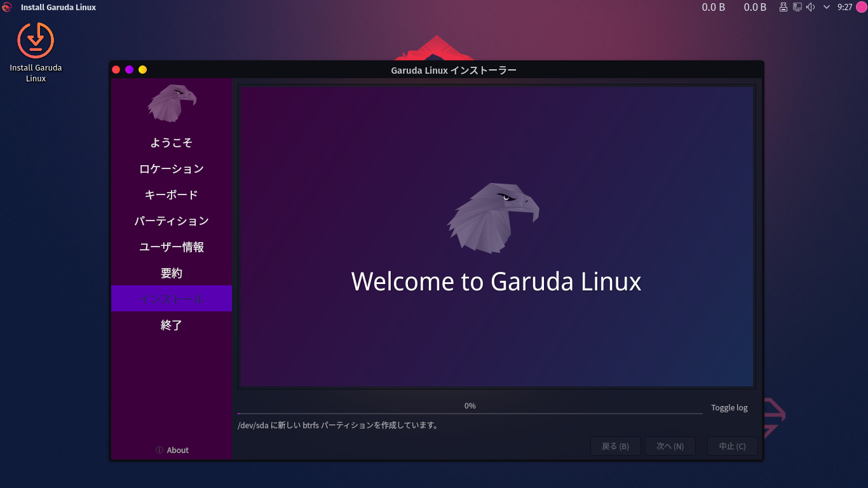The width and height of the screenshot is (868, 488).
Task: Click the 次へ (N) next button
Action: (x=670, y=446)
